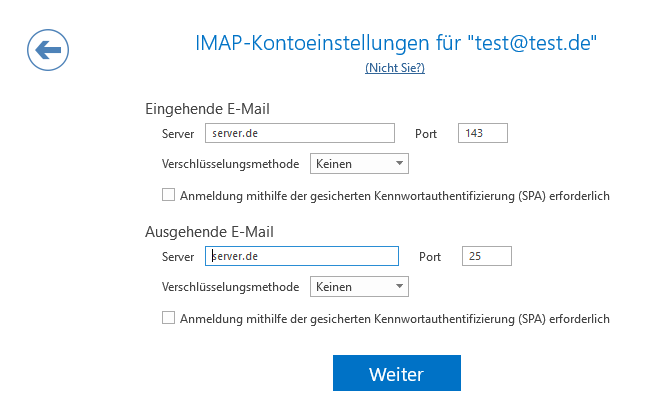Image resolution: width=652 pixels, height=413 pixels.
Task: Expand incoming Verschlüsselungsmethode dropdown
Action: (359, 163)
